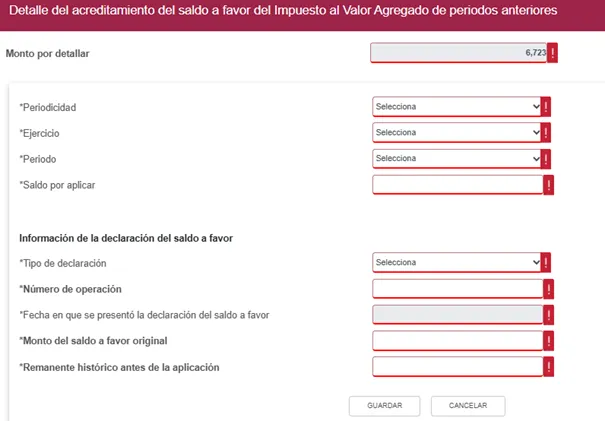Image resolution: width=605 pixels, height=421 pixels.
Task: Click the error exclamation icon next to Periodicidad
Action: tap(546, 107)
